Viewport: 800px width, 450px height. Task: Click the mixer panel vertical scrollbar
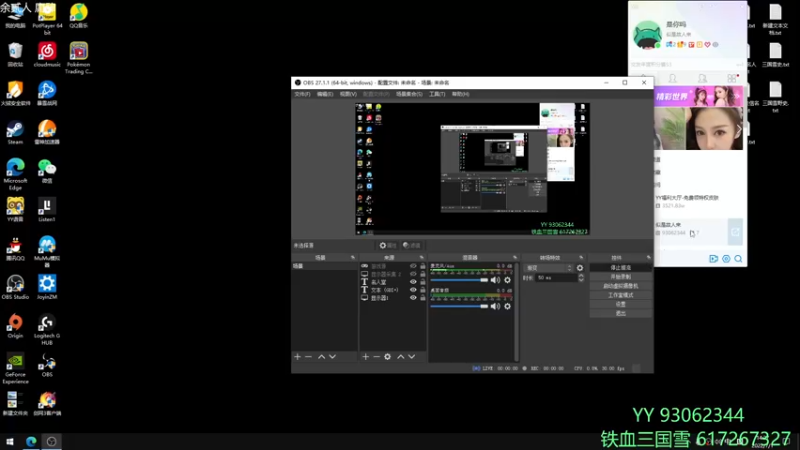(516, 311)
